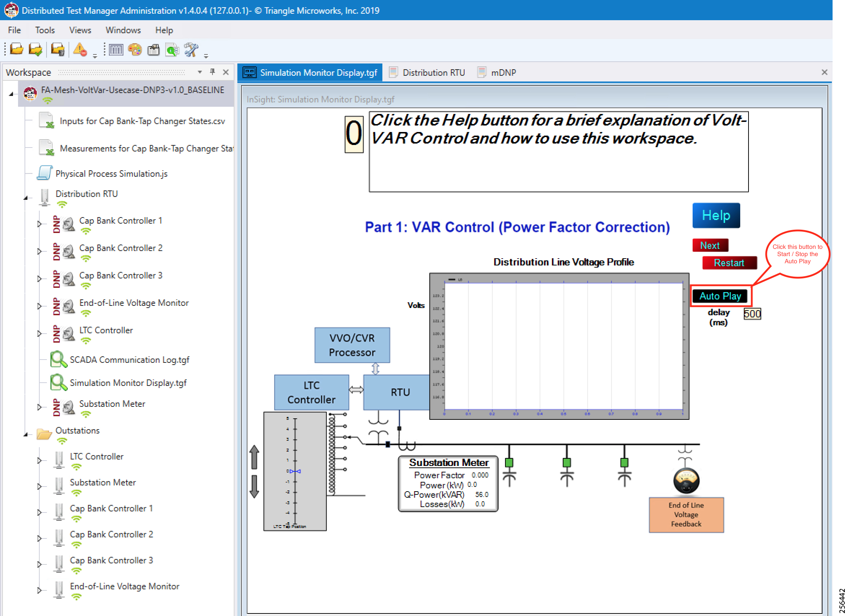847x616 pixels.
Task: Toggle the third green capacitor bank switch
Action: pyautogui.click(x=624, y=463)
